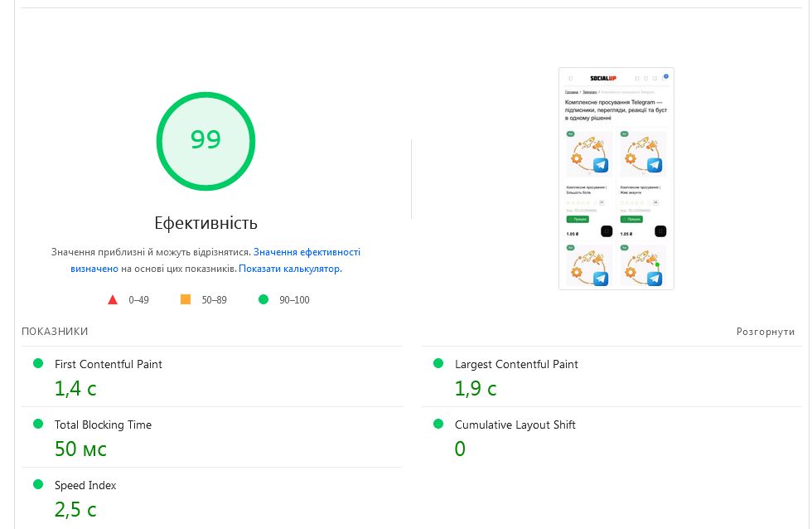The width and height of the screenshot is (812, 529).
Task: Click the orange square 50–89 legend icon
Action: [x=186, y=299]
